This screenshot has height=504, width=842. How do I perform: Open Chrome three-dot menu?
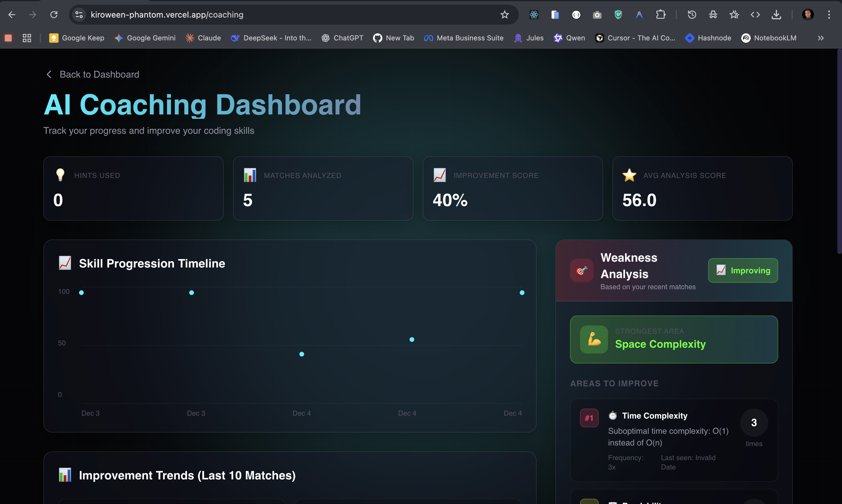(x=829, y=15)
